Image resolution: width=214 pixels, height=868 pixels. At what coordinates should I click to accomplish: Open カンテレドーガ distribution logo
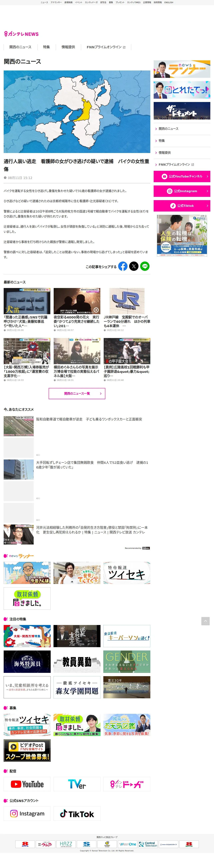[127, 784]
